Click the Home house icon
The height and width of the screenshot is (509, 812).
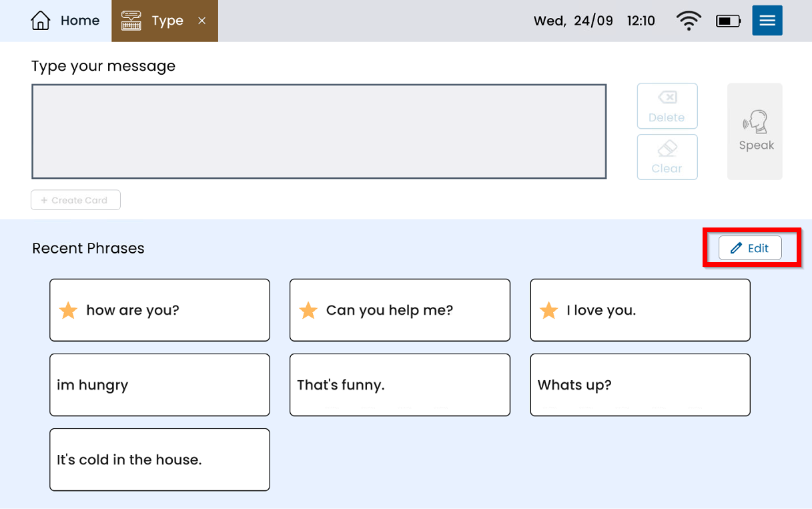point(41,21)
